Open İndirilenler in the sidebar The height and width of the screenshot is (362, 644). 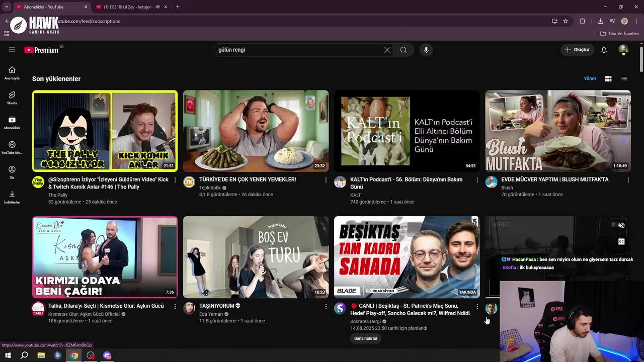[12, 197]
